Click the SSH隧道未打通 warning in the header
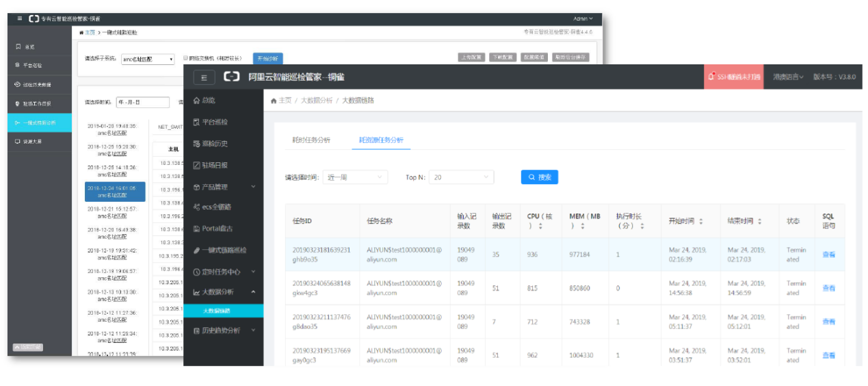 point(735,77)
